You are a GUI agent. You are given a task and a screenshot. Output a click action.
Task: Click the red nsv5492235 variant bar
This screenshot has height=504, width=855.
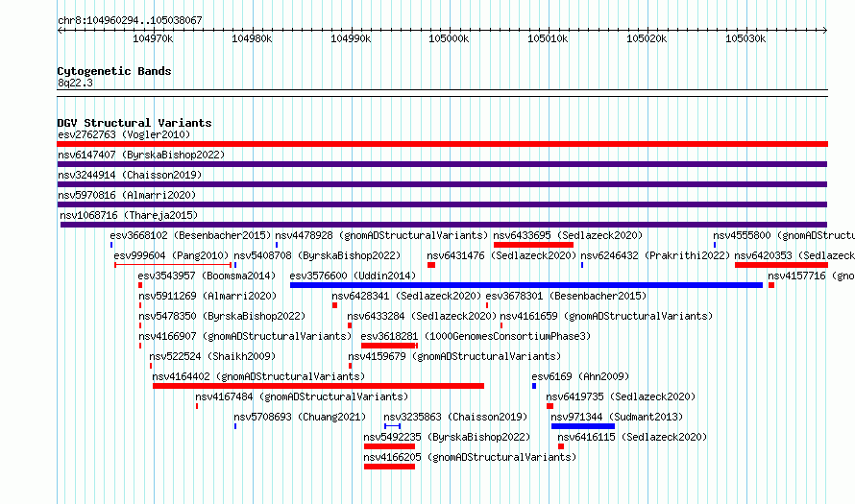[x=389, y=446]
